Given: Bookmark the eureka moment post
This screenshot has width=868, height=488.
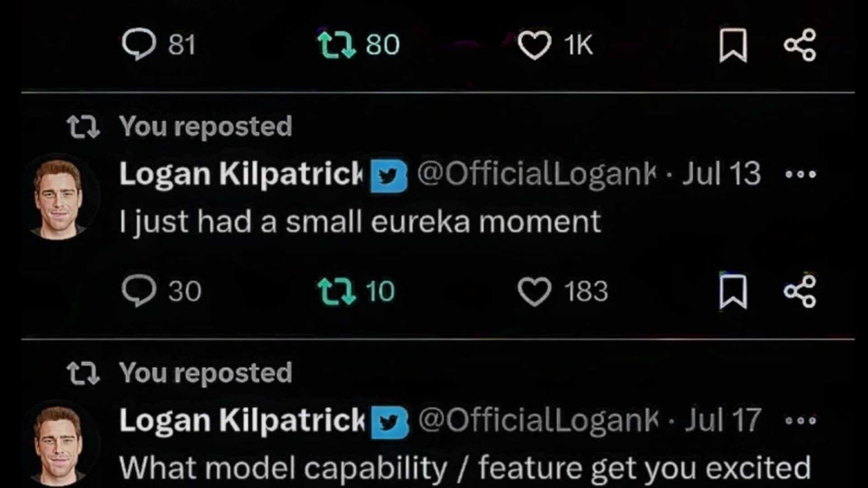Looking at the screenshot, I should pos(733,291).
